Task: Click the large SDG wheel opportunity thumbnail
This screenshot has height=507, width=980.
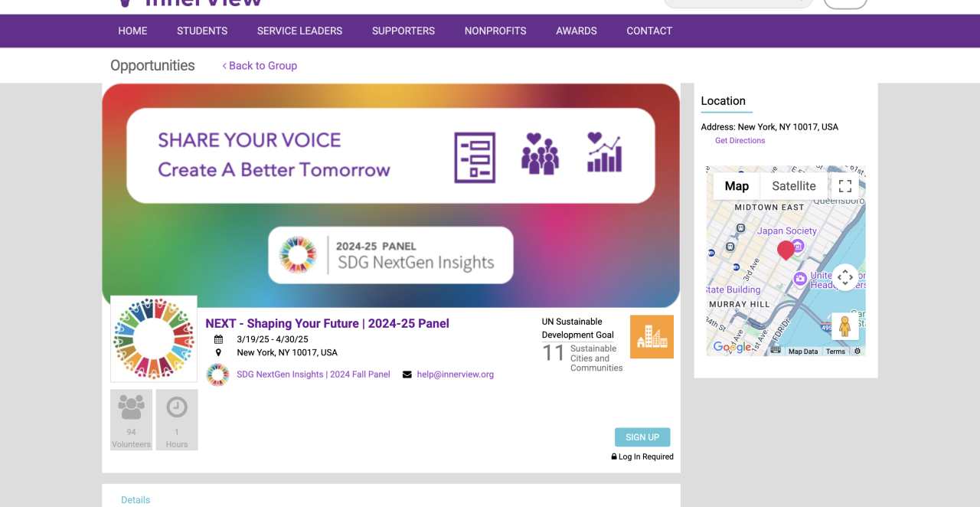Action: point(154,339)
